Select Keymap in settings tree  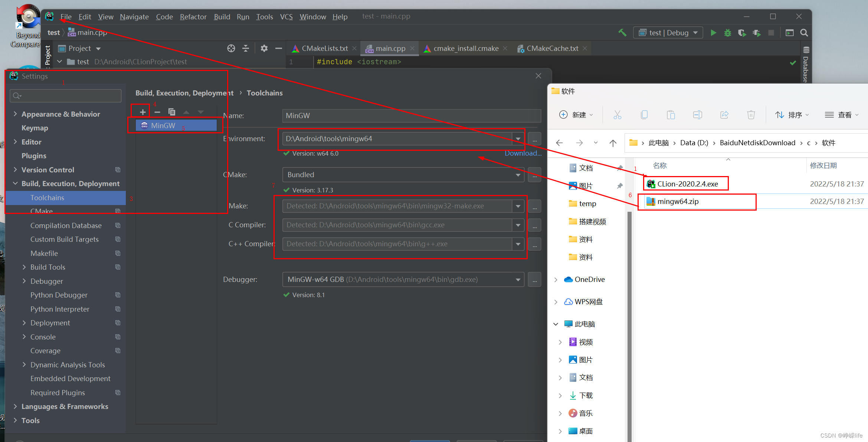tap(35, 128)
